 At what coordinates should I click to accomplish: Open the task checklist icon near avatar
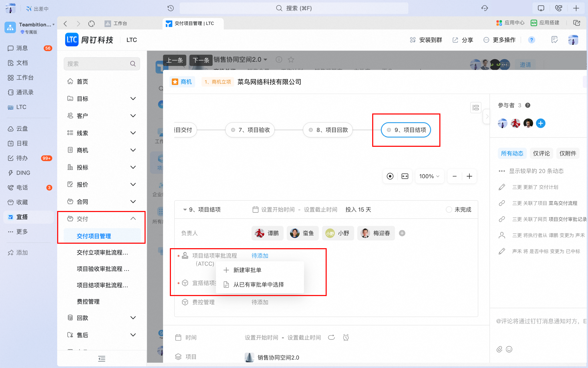click(555, 40)
